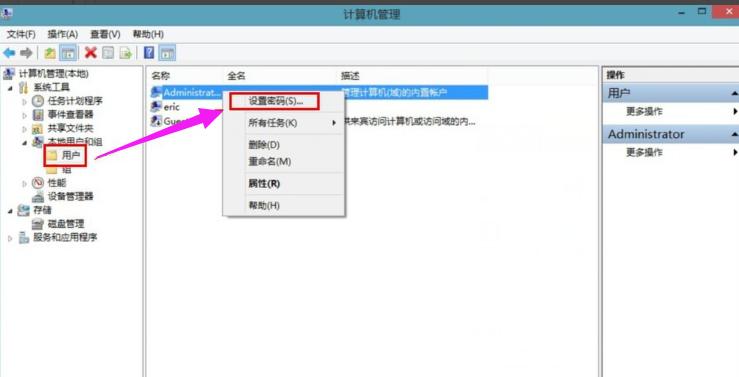Collapse the Administrator actions section arrow

pyautogui.click(x=735, y=134)
